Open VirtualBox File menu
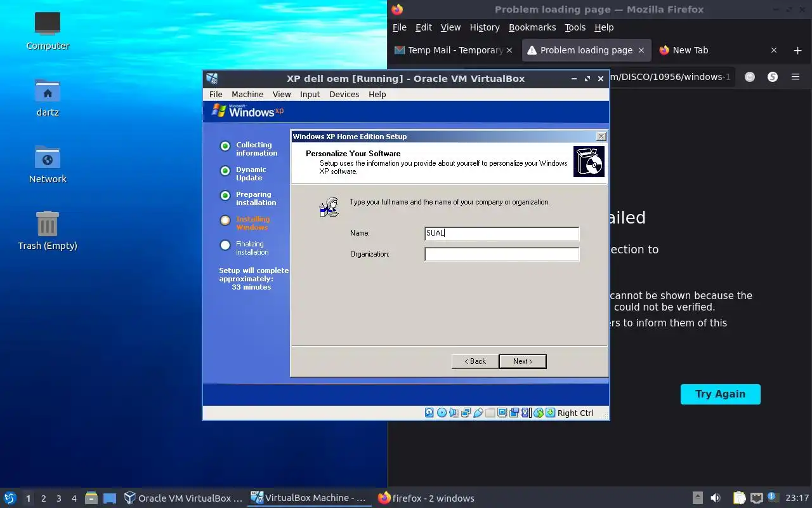The width and height of the screenshot is (812, 508). coord(216,94)
